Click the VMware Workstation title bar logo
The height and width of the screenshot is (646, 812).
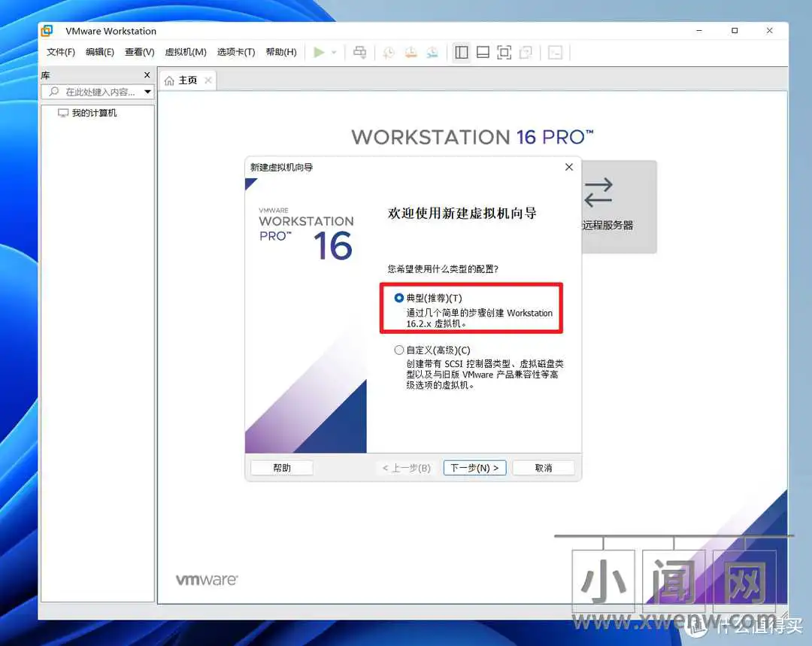pos(47,31)
